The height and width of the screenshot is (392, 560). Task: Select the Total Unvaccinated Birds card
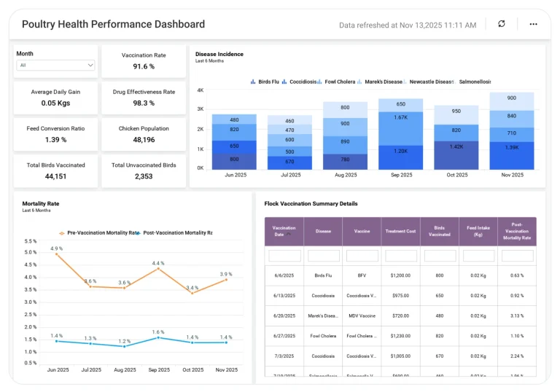(144, 171)
